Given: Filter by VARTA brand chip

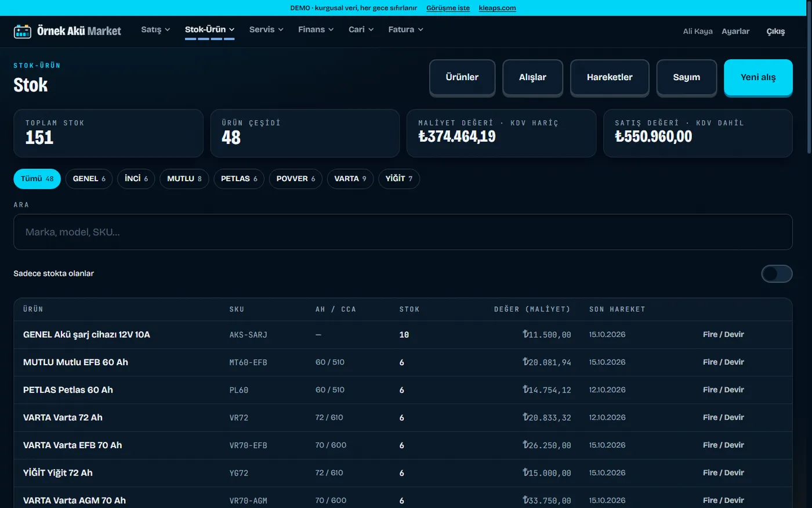Looking at the screenshot, I should [x=350, y=179].
